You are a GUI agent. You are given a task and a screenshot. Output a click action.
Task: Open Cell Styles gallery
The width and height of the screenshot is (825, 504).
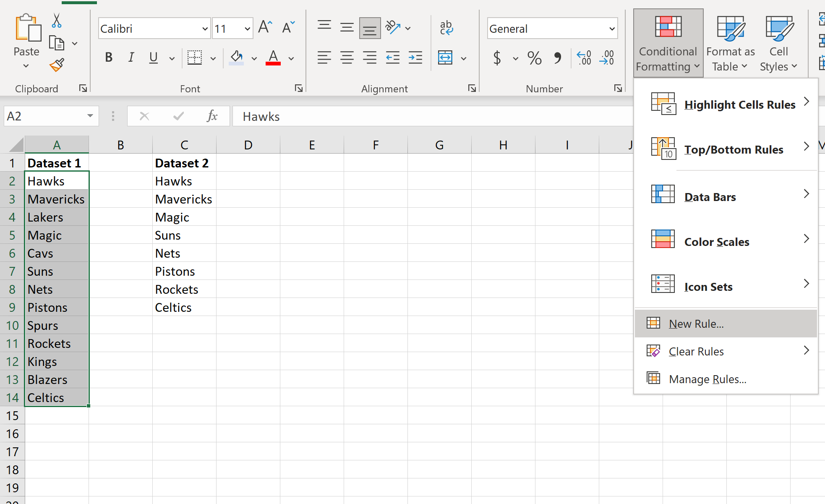point(778,43)
